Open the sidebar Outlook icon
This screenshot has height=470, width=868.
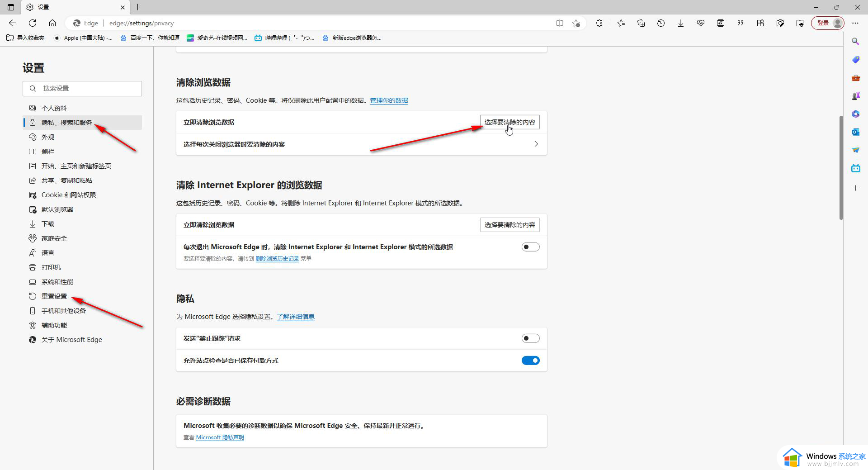tap(855, 132)
